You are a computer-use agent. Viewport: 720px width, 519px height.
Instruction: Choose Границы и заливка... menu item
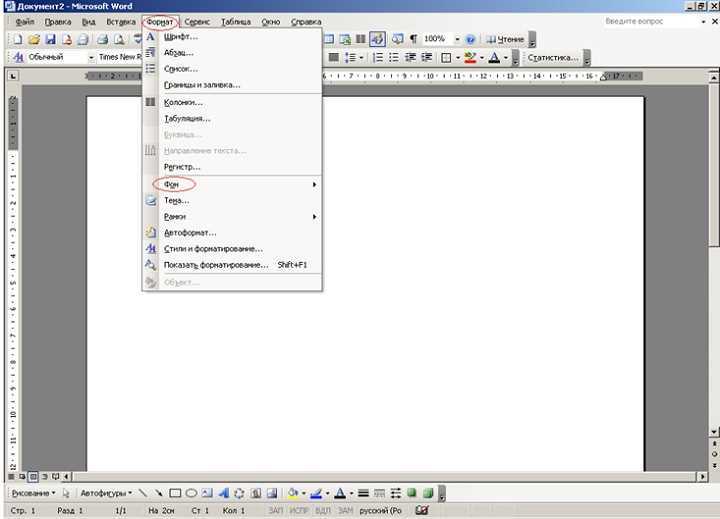(x=232, y=85)
